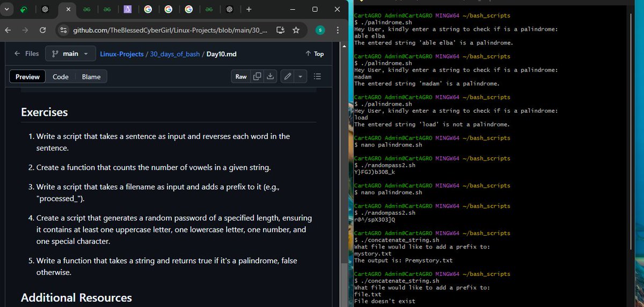Click the browser forward arrow
The width and height of the screenshot is (644, 307).
[25, 30]
